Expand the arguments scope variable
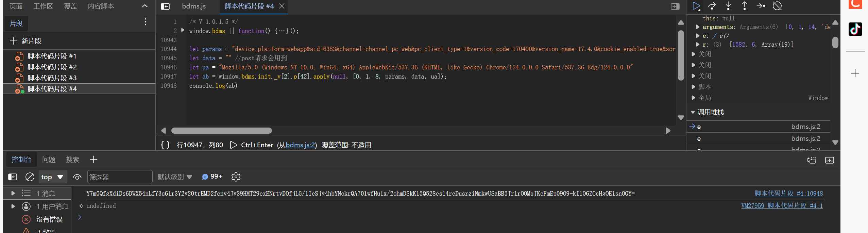This screenshot has height=233, width=868. click(698, 27)
